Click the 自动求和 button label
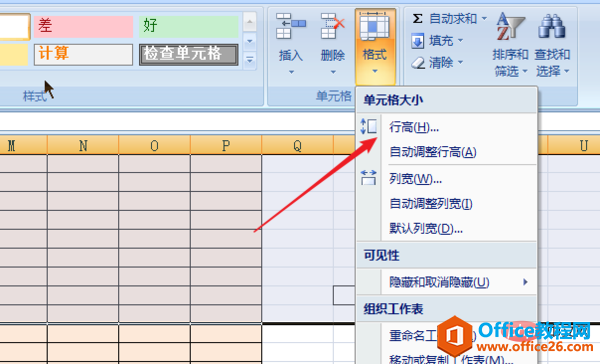This screenshot has width=600, height=364. pos(453,18)
